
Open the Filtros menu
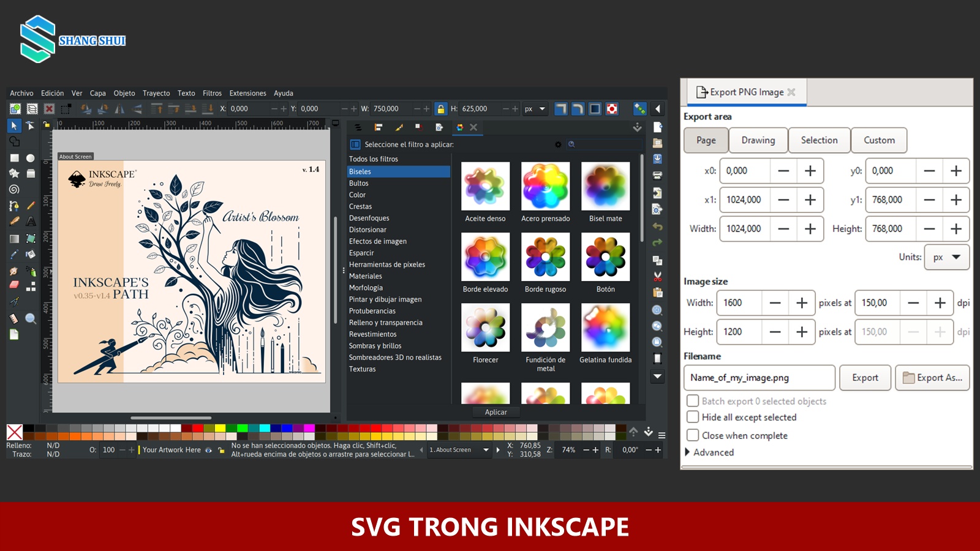tap(212, 93)
